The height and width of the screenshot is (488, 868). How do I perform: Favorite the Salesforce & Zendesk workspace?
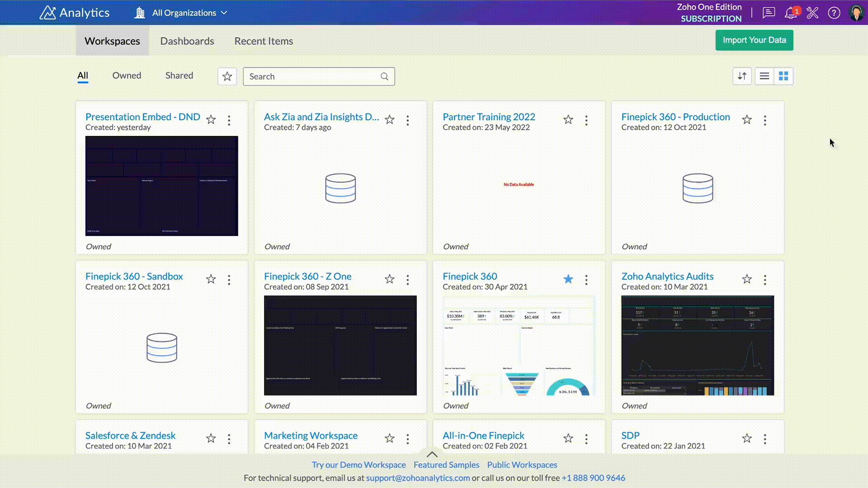(x=211, y=438)
